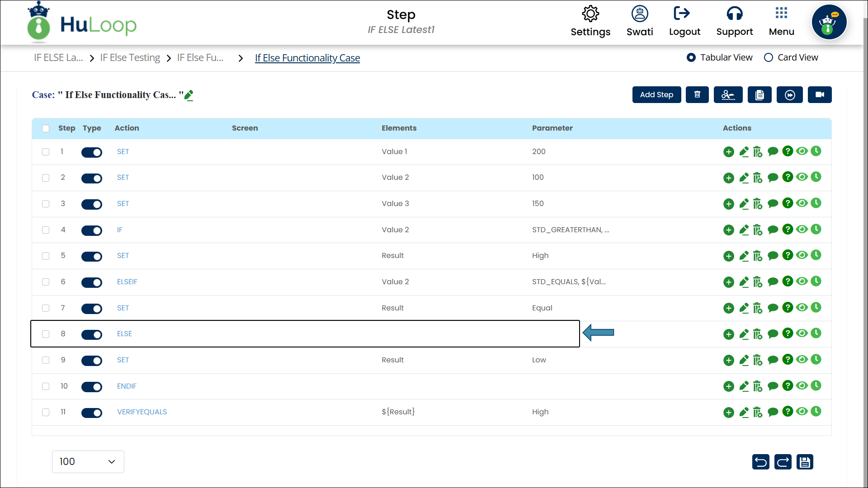The image size is (868, 488).
Task: Open comment icon for ENDIF step 10
Action: click(773, 386)
